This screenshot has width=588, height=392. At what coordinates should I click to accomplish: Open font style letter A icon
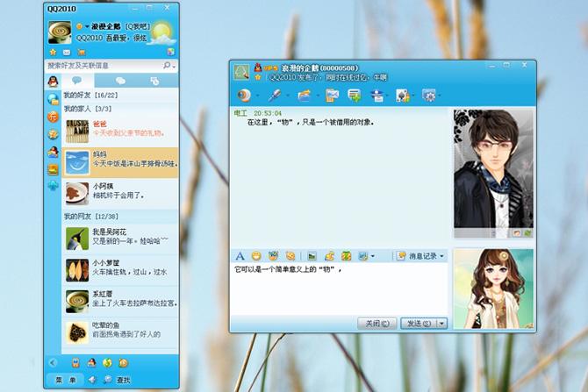pyautogui.click(x=240, y=256)
